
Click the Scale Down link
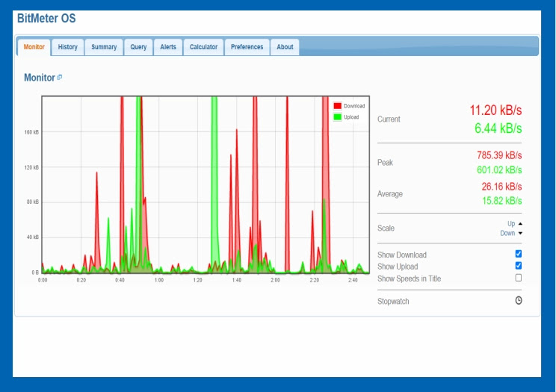[x=507, y=233]
